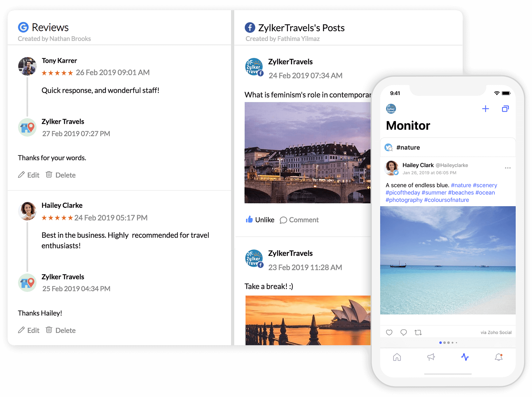Screen dimensions: 532x397
Task: Click the Google logo beside Reviews
Action: pyautogui.click(x=23, y=27)
